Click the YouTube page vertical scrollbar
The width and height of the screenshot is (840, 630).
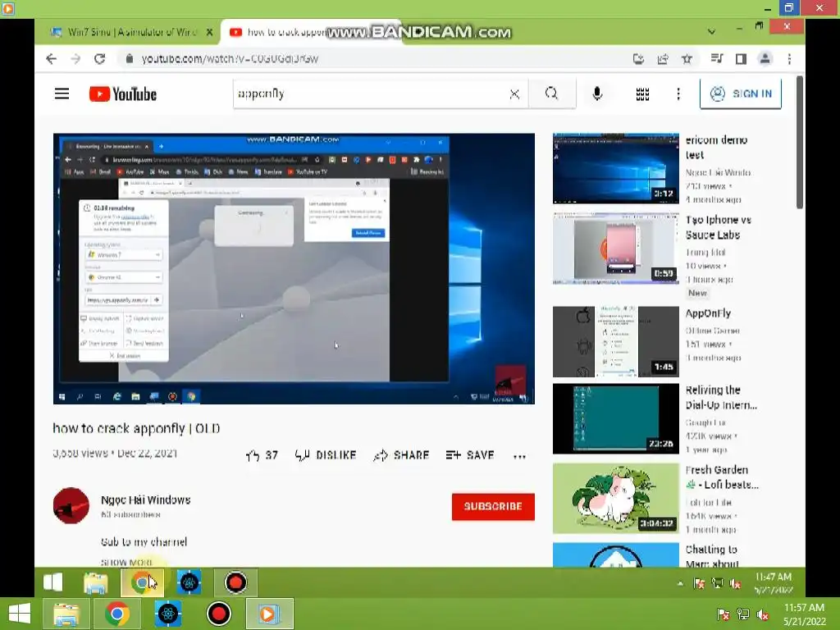(x=799, y=143)
